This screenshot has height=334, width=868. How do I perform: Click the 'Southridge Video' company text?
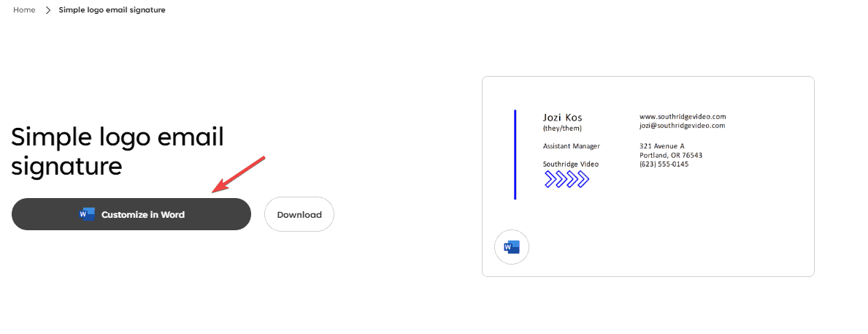point(571,164)
